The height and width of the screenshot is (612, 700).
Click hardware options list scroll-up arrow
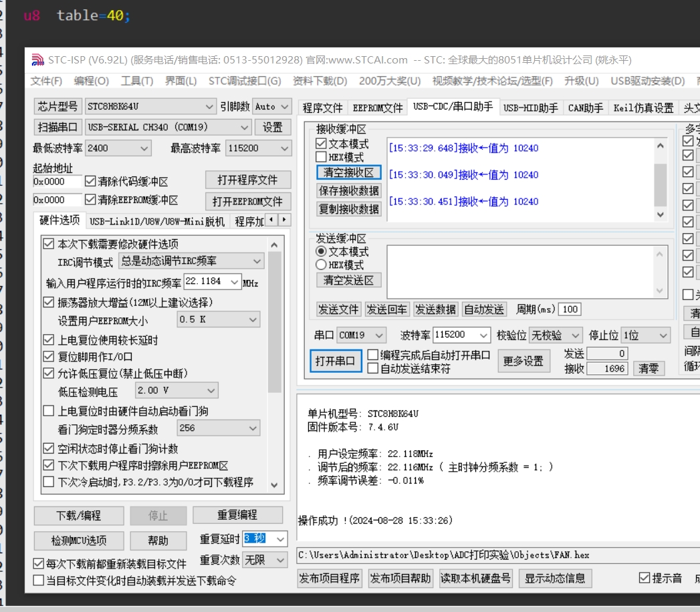(x=275, y=245)
